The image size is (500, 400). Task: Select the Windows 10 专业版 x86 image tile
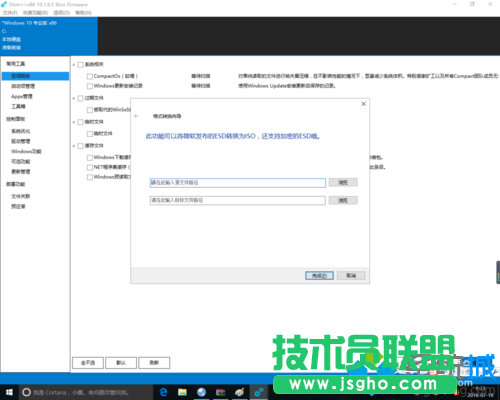49,36
